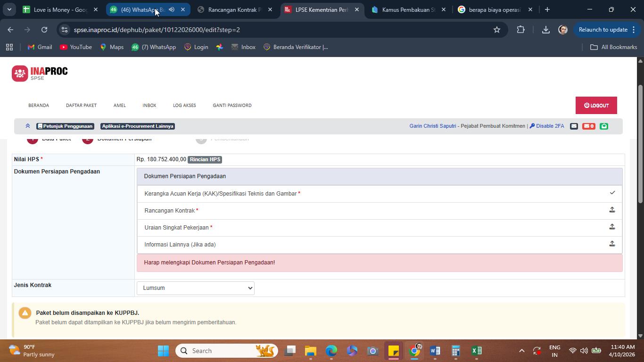The height and width of the screenshot is (362, 644).
Task: Open the weather widget in taskbar
Action: click(x=32, y=351)
